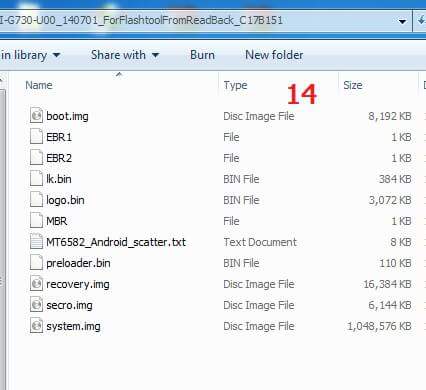Click the Disc Image File type of system.img
Screen dimensions: 426x390
coord(259,326)
